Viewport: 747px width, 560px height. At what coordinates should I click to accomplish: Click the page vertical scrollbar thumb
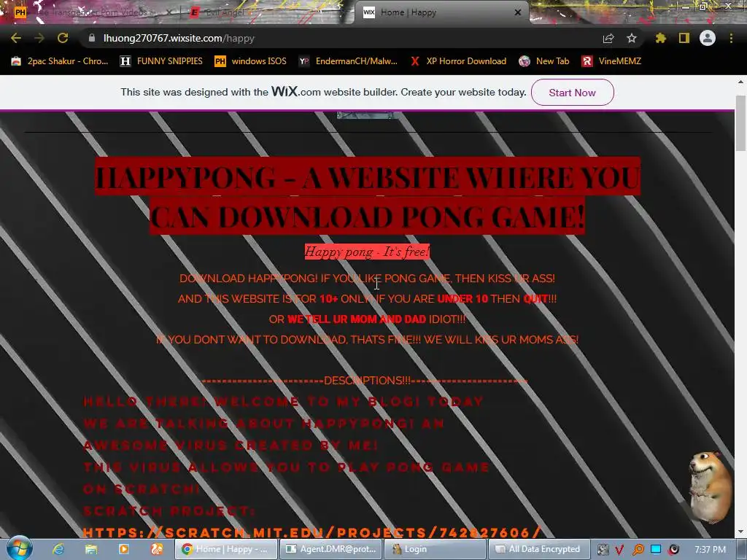coord(740,122)
